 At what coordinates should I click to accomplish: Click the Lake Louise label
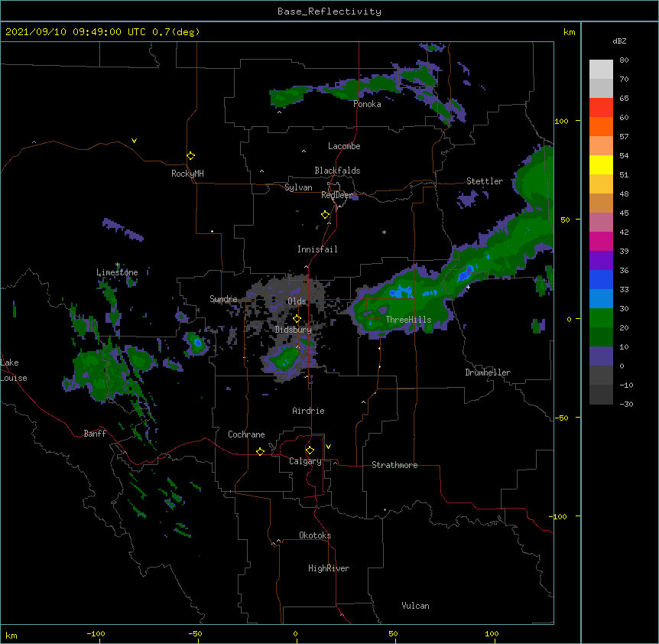[14, 370]
